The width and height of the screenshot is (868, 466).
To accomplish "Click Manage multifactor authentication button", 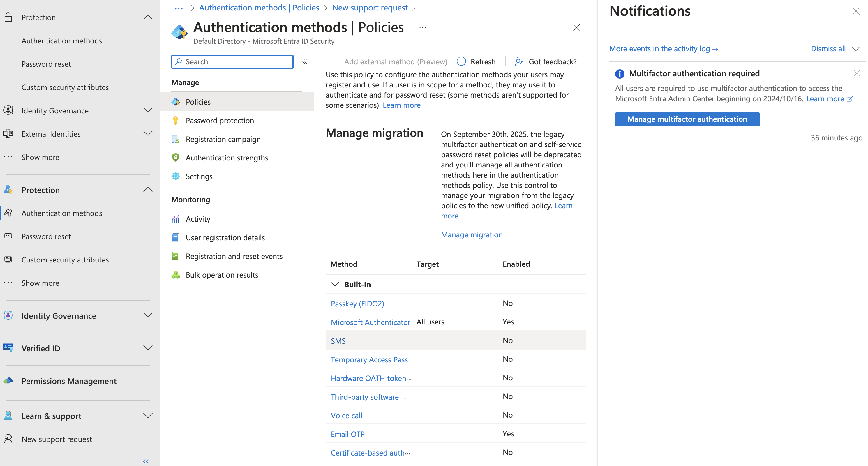I will tap(687, 119).
